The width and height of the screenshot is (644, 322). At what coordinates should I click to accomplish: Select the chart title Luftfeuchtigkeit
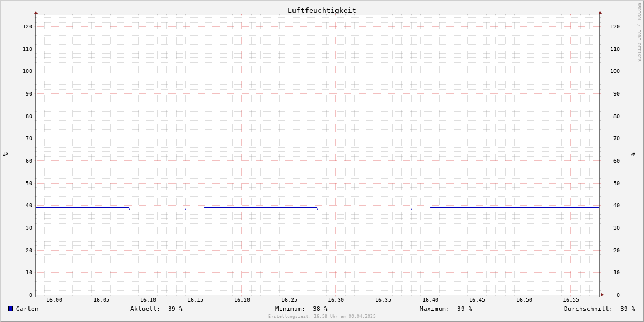pos(321,10)
